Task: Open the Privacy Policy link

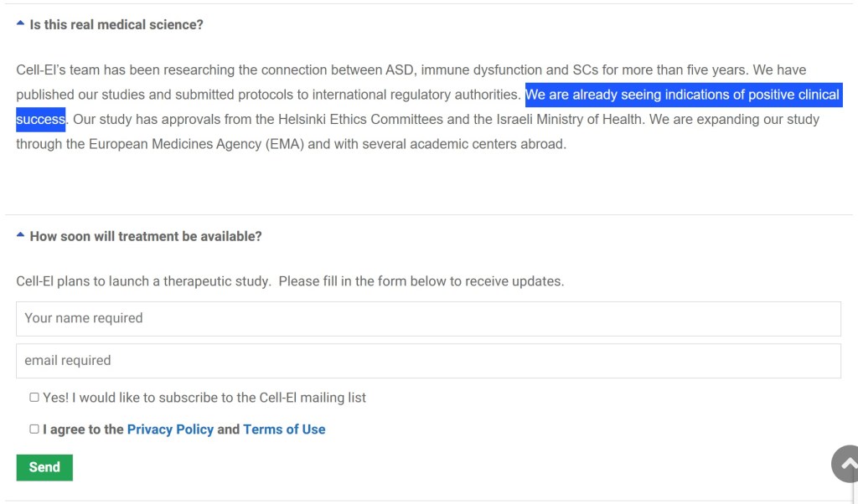Action: click(x=170, y=429)
